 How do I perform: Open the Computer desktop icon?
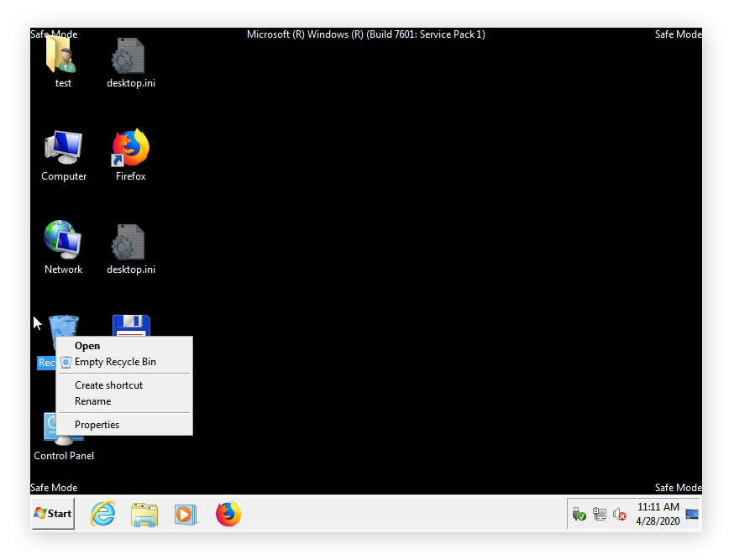point(63,147)
